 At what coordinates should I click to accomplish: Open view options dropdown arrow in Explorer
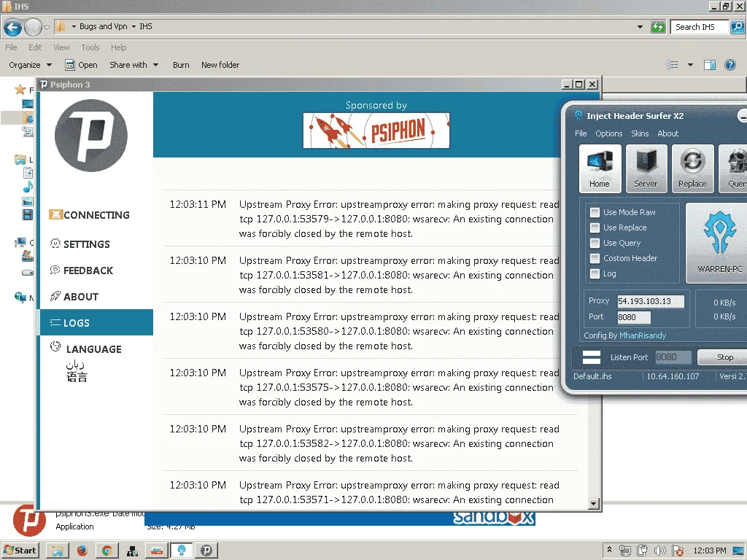click(x=690, y=65)
